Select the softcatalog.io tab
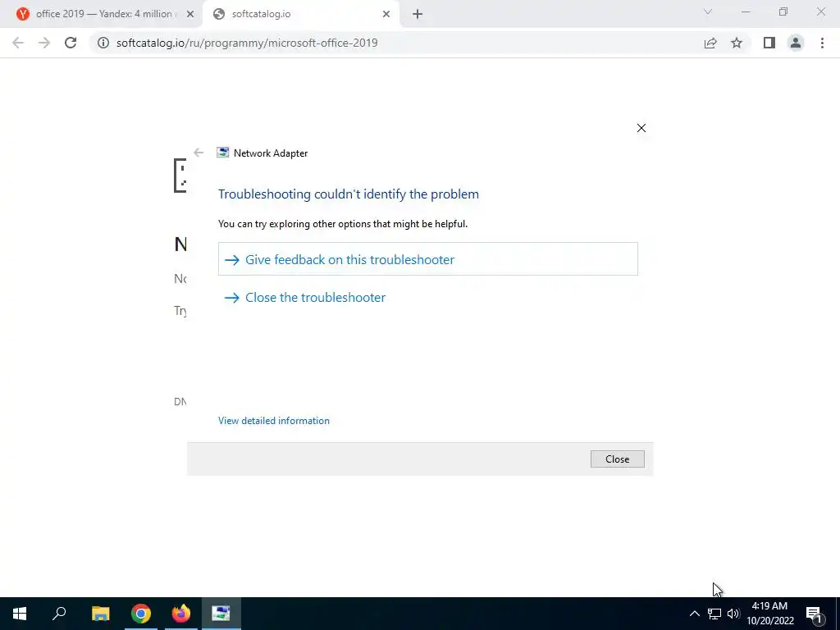 pyautogui.click(x=303, y=14)
